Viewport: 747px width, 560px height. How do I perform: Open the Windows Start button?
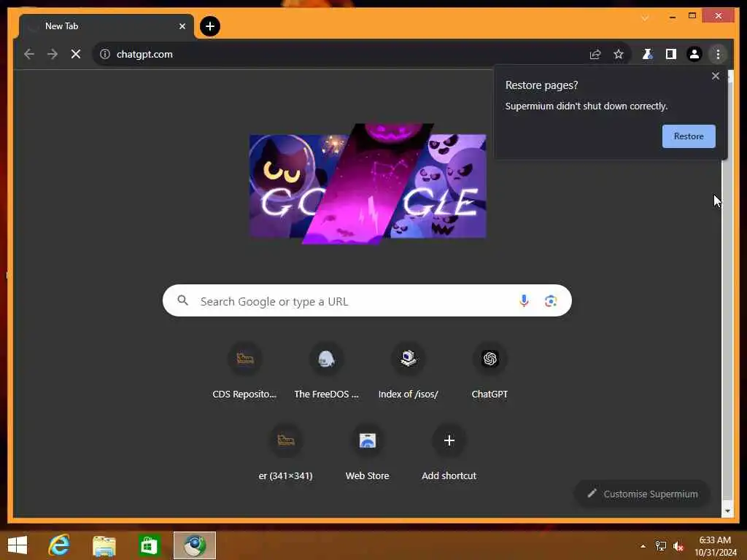(18, 545)
